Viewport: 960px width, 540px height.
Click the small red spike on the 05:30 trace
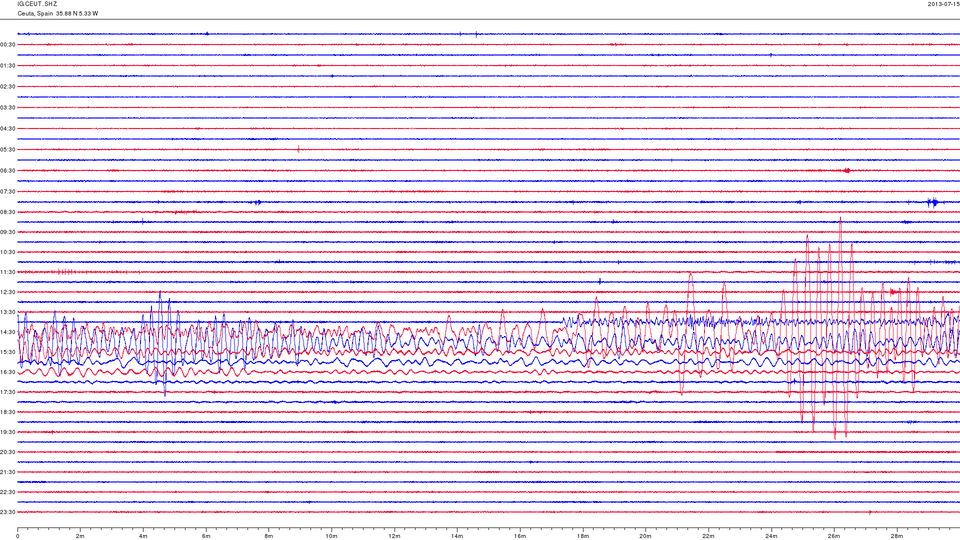coord(298,149)
